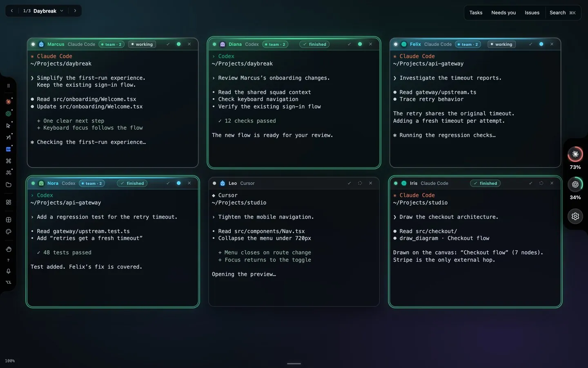
Task: Click the checkmark in Felix's card header
Action: [530, 44]
